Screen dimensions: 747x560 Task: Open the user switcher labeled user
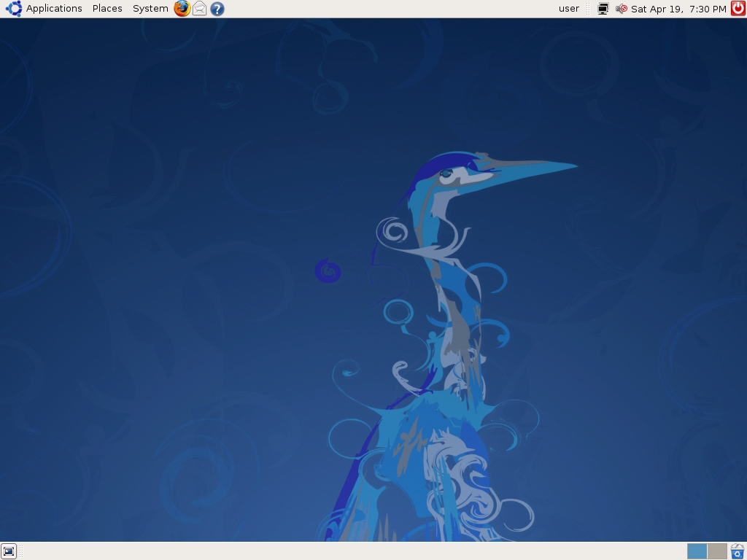click(x=569, y=9)
